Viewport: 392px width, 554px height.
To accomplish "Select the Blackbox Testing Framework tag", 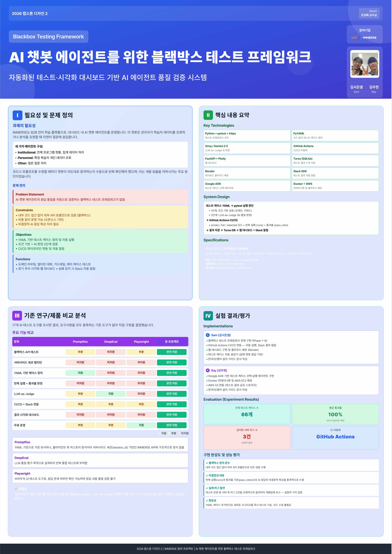I will (49, 36).
